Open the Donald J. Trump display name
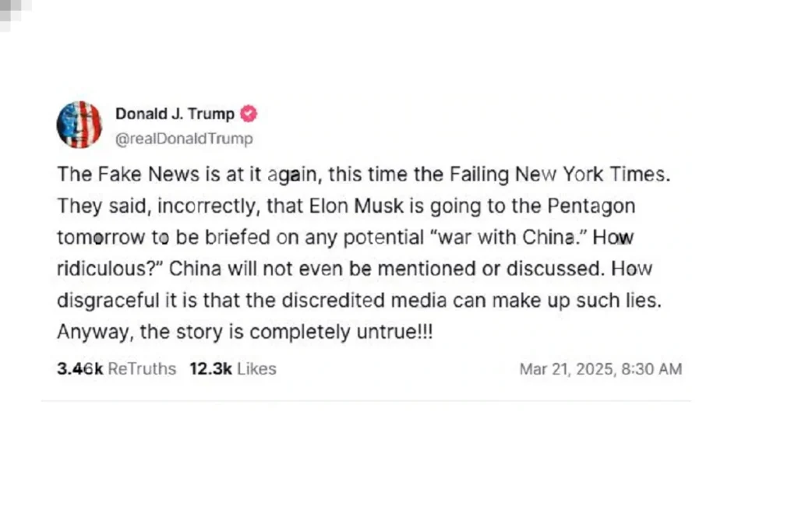798x532 pixels. point(175,114)
